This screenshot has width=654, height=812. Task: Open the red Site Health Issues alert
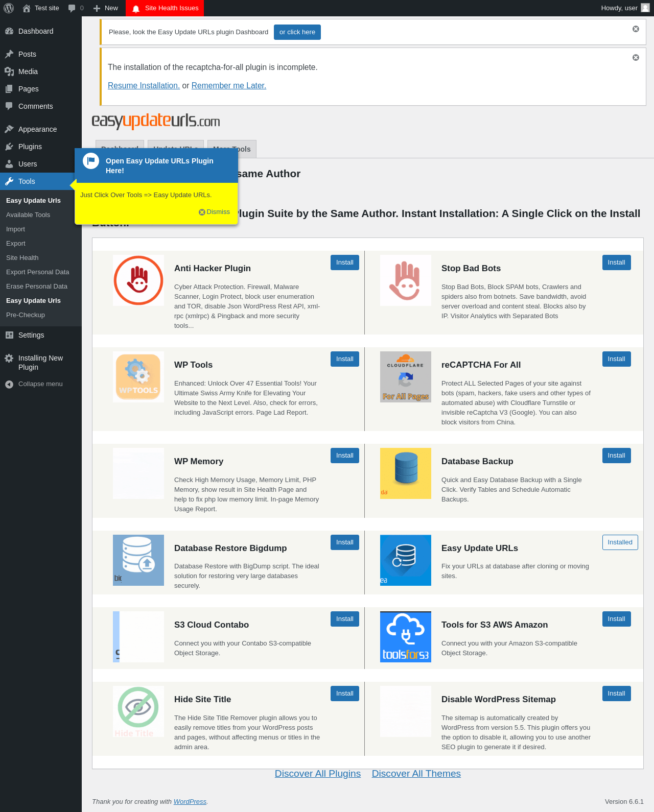coord(165,8)
